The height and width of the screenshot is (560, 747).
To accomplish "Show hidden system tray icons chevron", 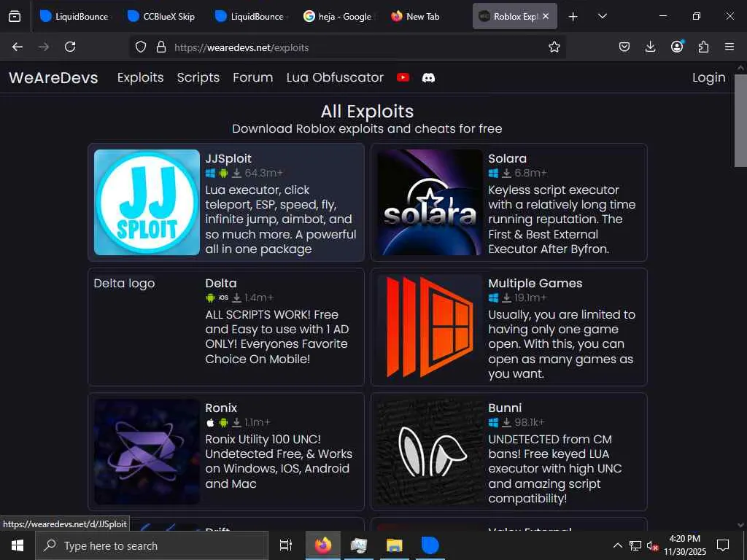I will (x=617, y=545).
